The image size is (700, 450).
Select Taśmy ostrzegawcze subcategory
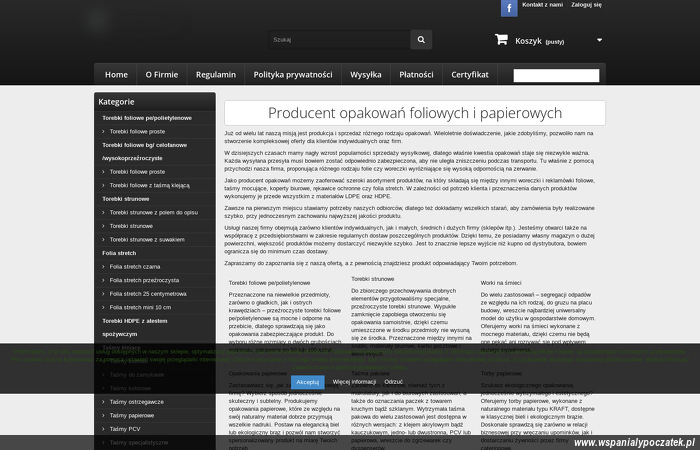[137, 402]
